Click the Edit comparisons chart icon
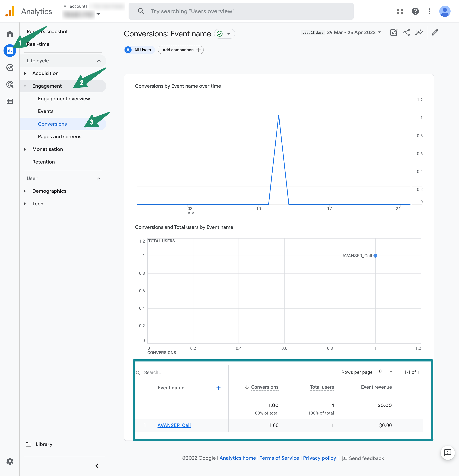The height and width of the screenshot is (476, 459). pos(394,32)
